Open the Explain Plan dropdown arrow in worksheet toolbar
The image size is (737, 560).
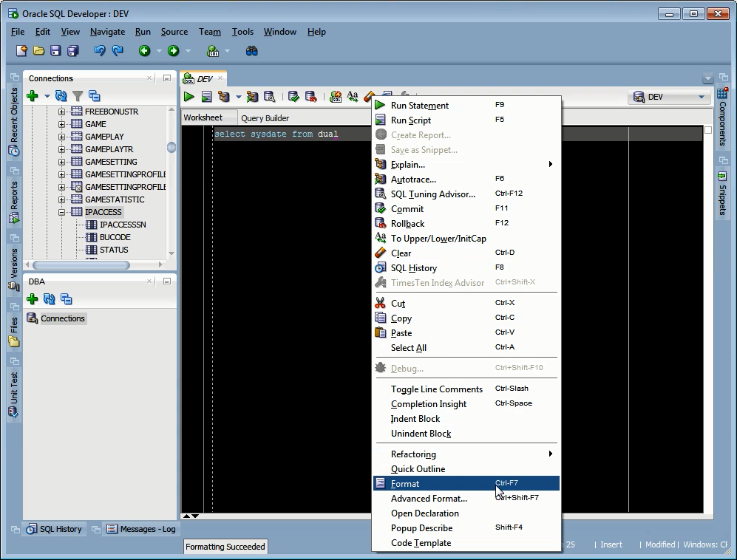[238, 97]
